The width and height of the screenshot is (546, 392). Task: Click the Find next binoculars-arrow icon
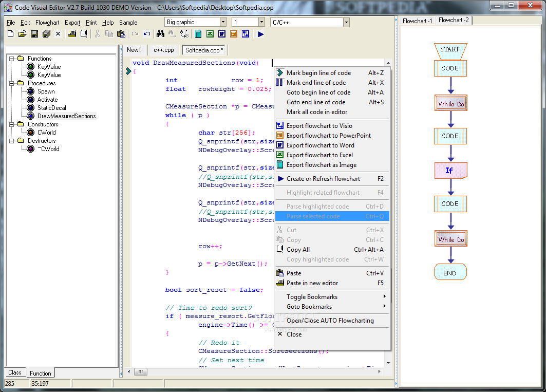point(173,34)
